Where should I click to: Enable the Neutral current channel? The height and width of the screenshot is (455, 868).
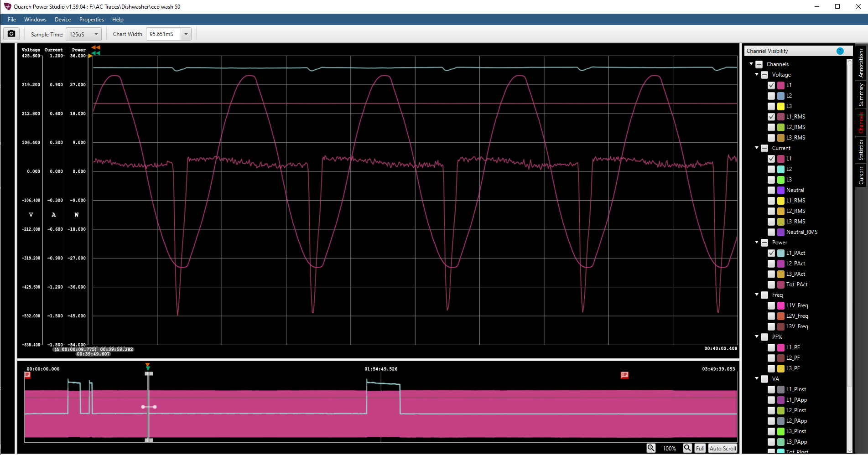(771, 190)
